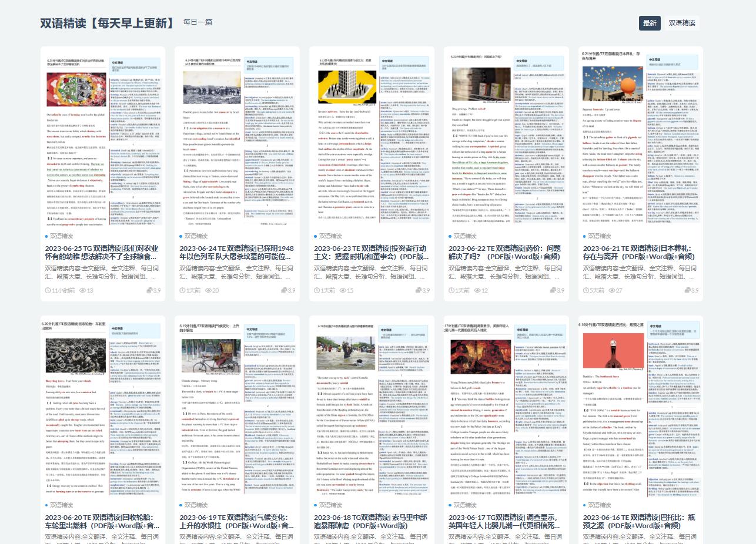Click the eye icon showing 12 views on 06-22 card

pos(477,289)
